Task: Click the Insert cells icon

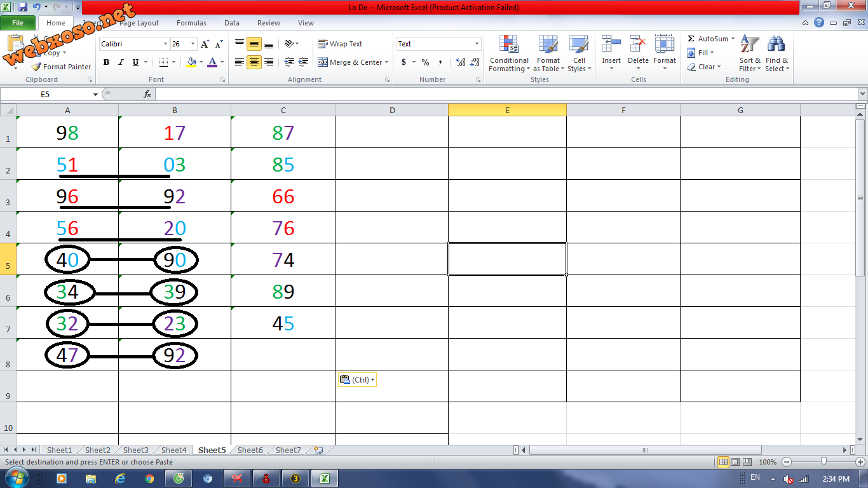Action: [611, 46]
